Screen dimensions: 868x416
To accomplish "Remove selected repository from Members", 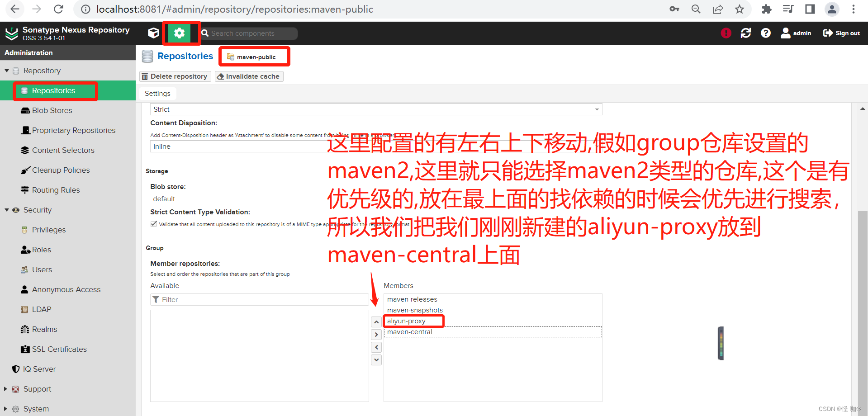I will coord(376,347).
